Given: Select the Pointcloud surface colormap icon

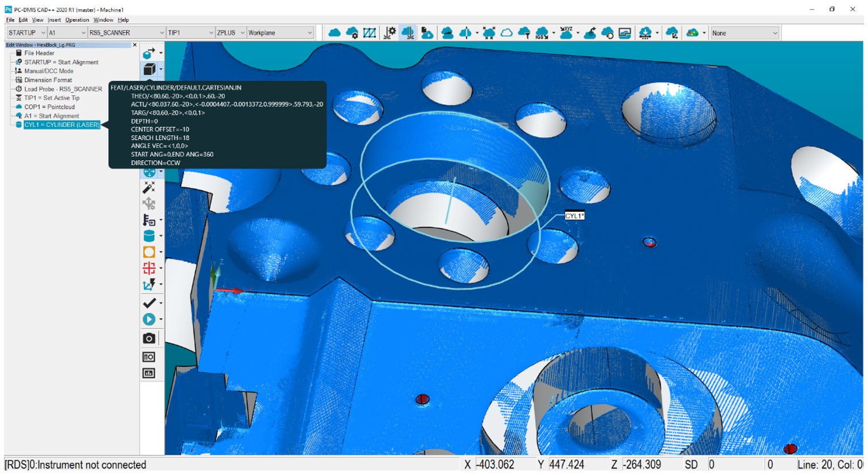Looking at the screenshot, I should point(693,33).
